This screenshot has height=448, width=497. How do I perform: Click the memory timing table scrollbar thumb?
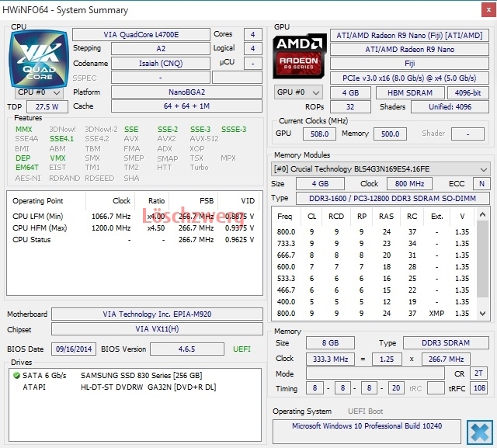482,259
